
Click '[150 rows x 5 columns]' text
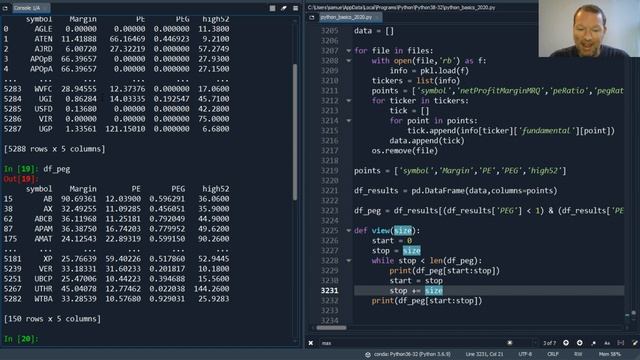52,319
